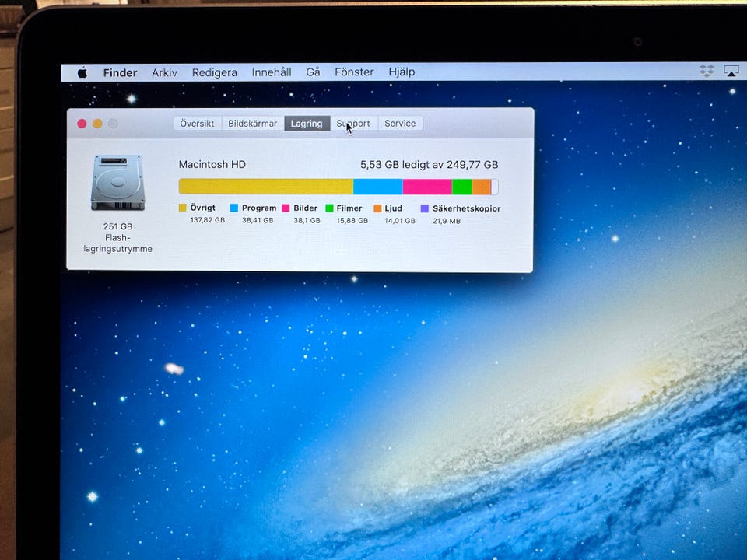This screenshot has height=560, width=747.
Task: Click the purple Säkerhetskopior legend swatch
Action: click(425, 208)
